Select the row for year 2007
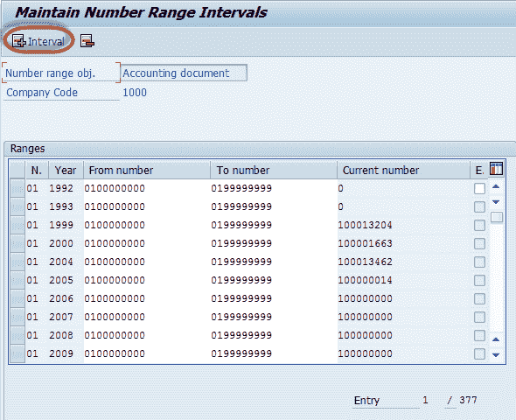 tap(17, 318)
